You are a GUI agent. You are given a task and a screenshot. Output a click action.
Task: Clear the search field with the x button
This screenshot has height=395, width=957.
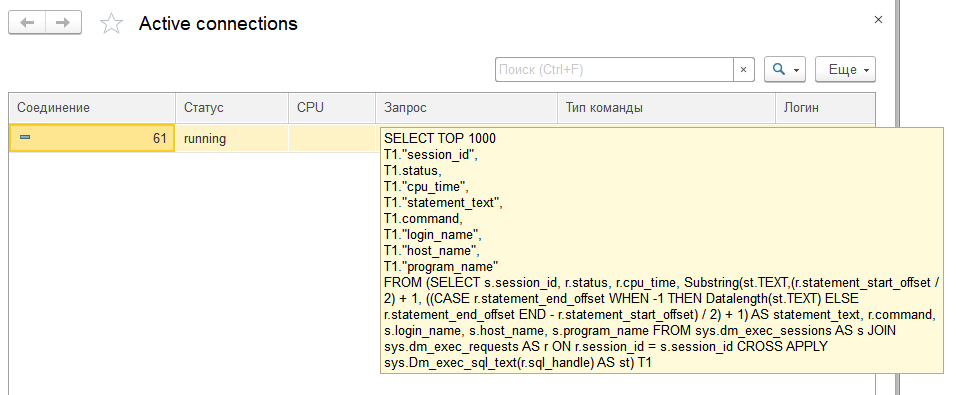[x=743, y=70]
